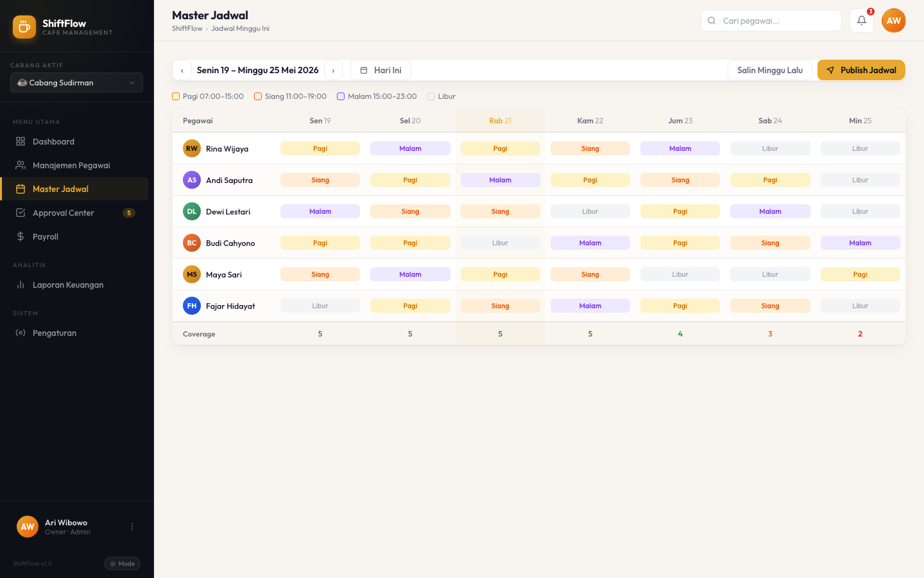Click the Pagi 07:00–15:00 legend swatch
Viewport: 924px width, 578px height.
coord(176,96)
